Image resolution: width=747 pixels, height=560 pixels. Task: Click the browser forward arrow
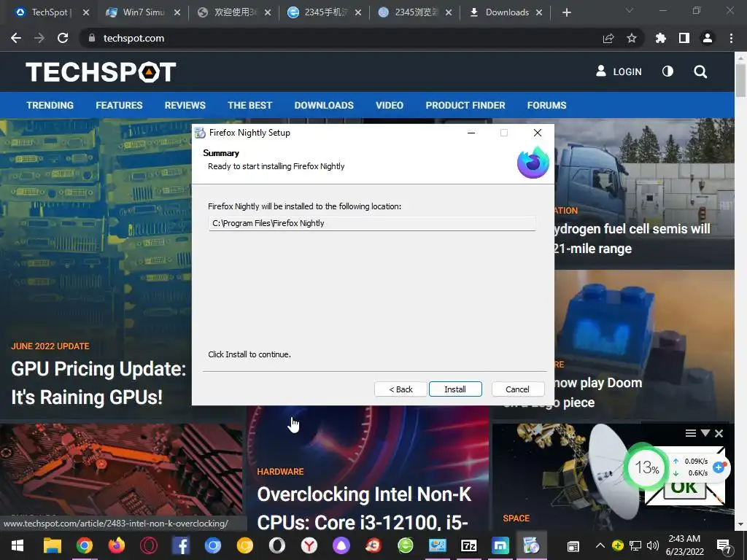(39, 38)
